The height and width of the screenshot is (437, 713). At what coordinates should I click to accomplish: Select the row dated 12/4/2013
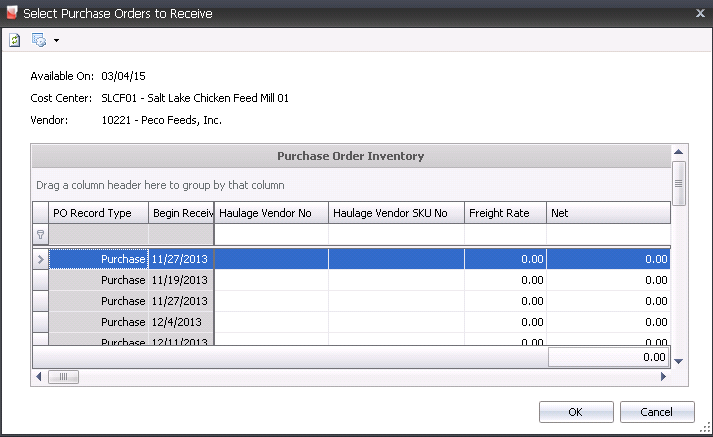[180, 322]
